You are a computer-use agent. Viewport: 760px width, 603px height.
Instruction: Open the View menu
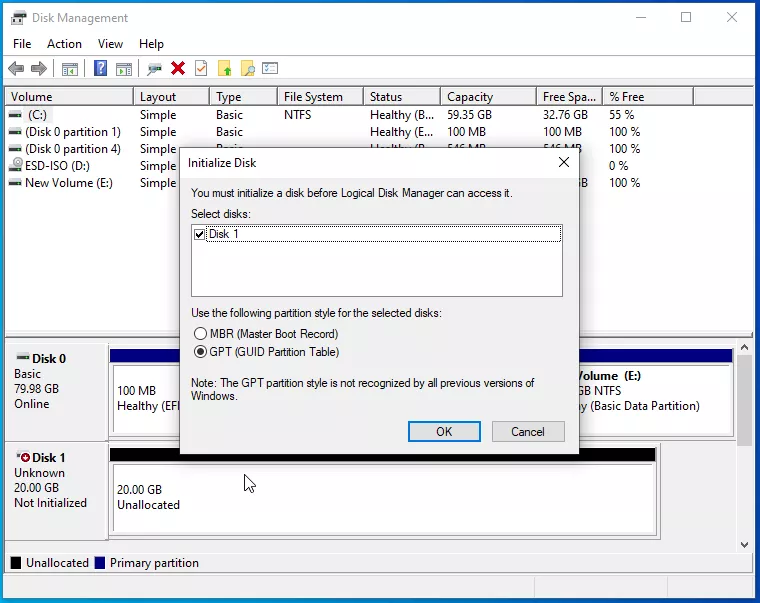(x=111, y=44)
